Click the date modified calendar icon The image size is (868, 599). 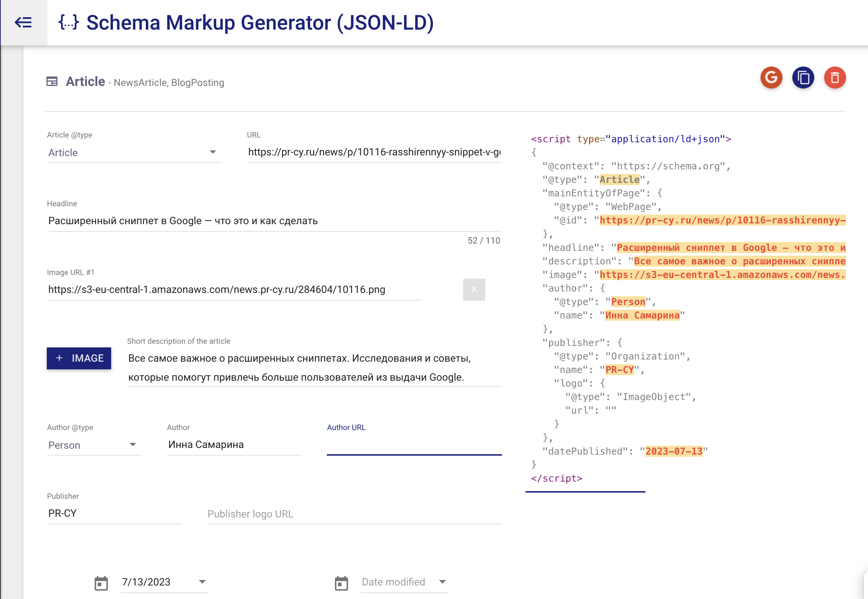coord(341,583)
